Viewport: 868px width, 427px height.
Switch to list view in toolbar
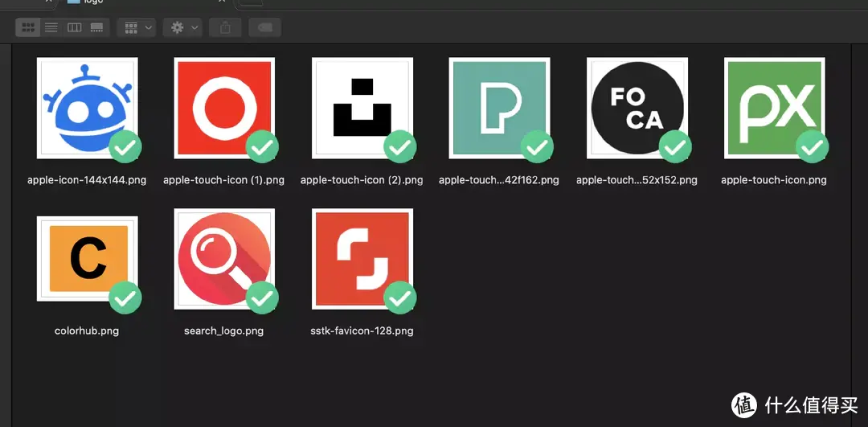(x=51, y=27)
